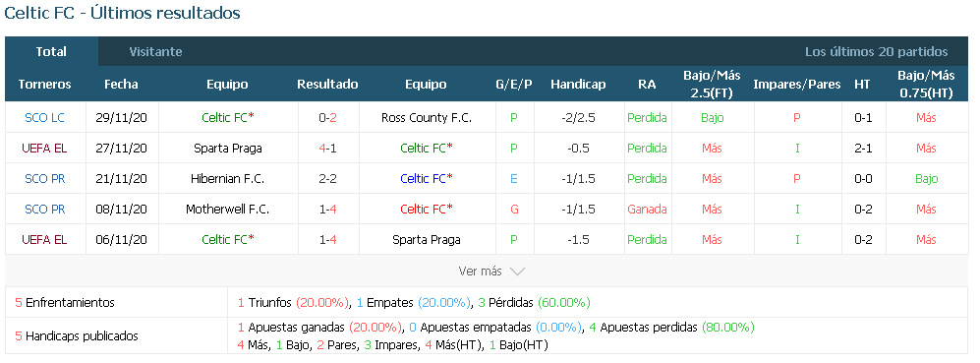Screen dimensions: 980x363
Task: Select the Total tab
Action: 51,52
